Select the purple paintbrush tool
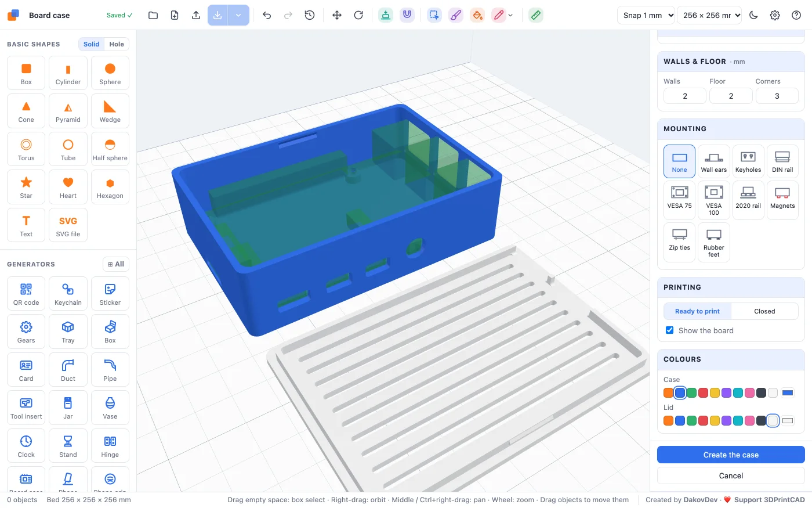 456,15
